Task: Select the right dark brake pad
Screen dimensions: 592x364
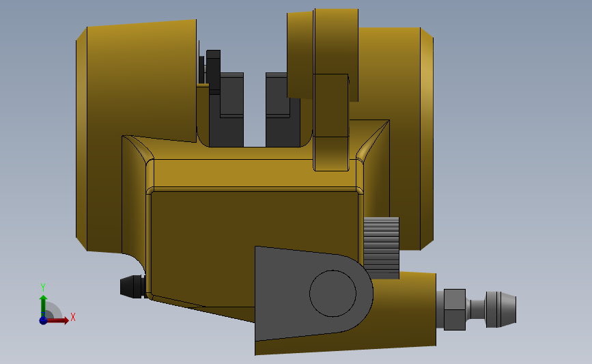Action: [x=283, y=109]
